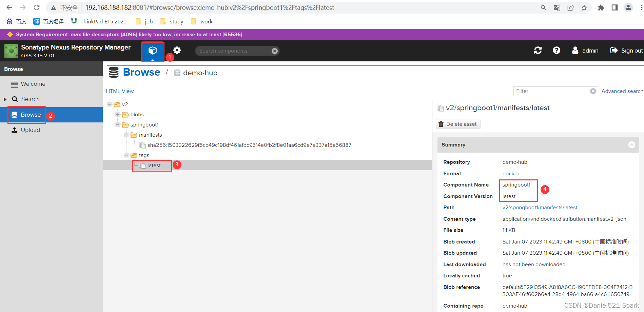Open the Nexus help question mark icon
Screen dimensions: 644x312
click(x=557, y=51)
